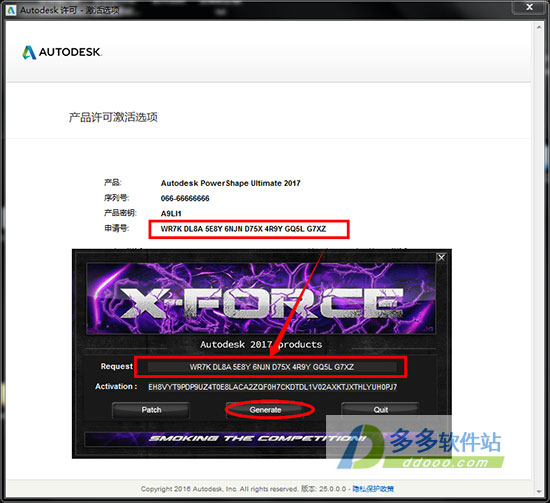Select product key A9LI1
The width and height of the screenshot is (550, 503).
click(x=171, y=214)
